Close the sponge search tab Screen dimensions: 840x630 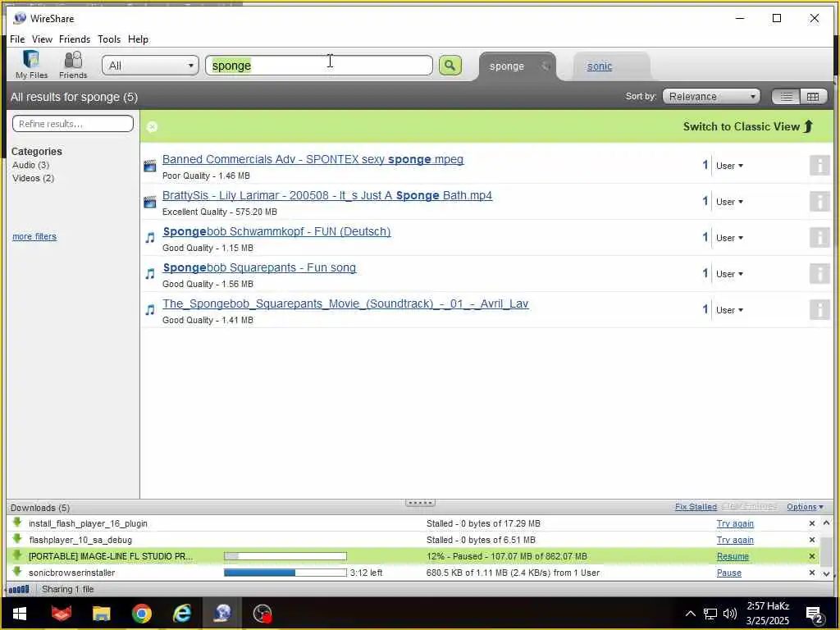coord(546,66)
